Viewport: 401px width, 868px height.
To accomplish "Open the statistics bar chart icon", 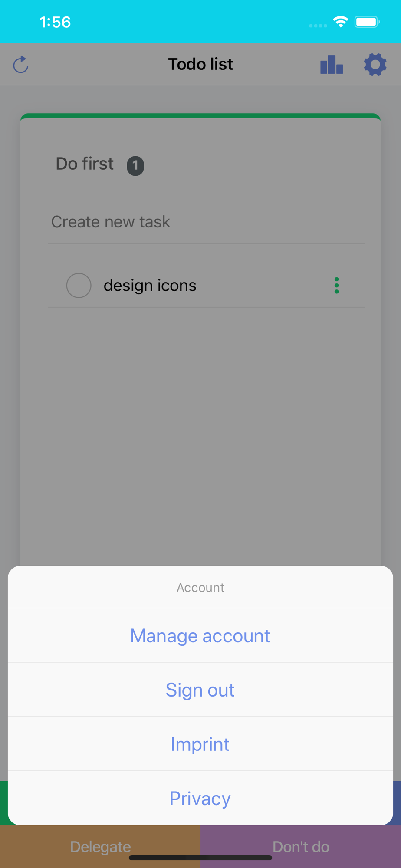I will click(x=332, y=64).
